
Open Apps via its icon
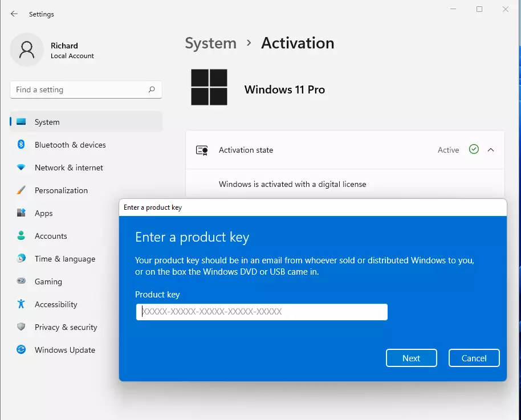[21, 213]
